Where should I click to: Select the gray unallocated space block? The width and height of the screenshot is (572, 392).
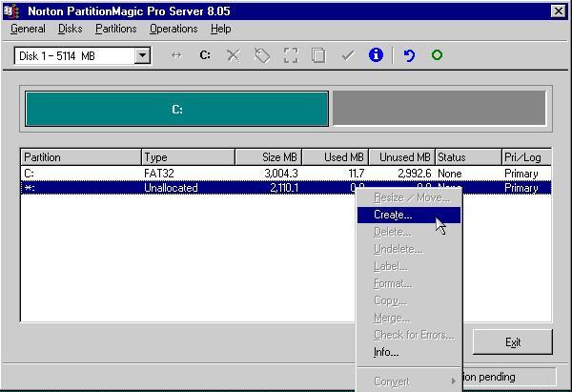(439, 108)
